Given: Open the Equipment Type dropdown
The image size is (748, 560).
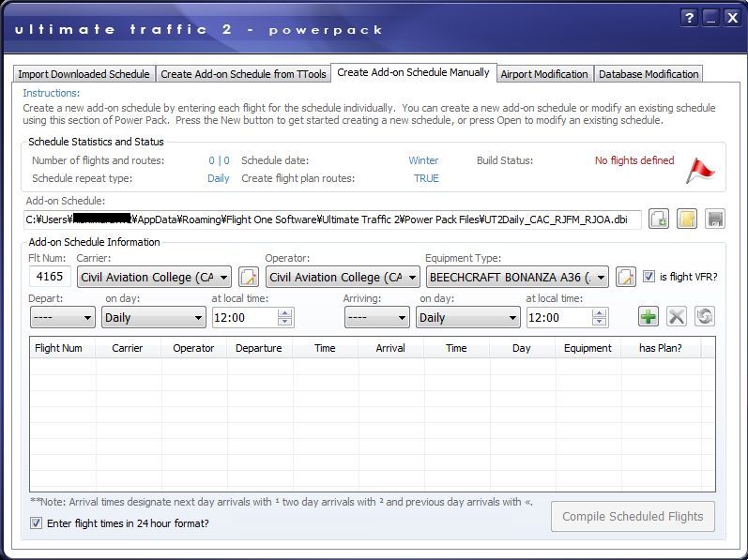Looking at the screenshot, I should pyautogui.click(x=517, y=277).
